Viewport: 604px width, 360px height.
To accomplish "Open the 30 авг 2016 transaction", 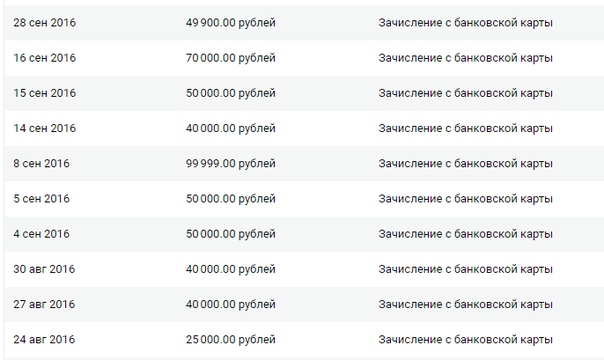I will [304, 269].
